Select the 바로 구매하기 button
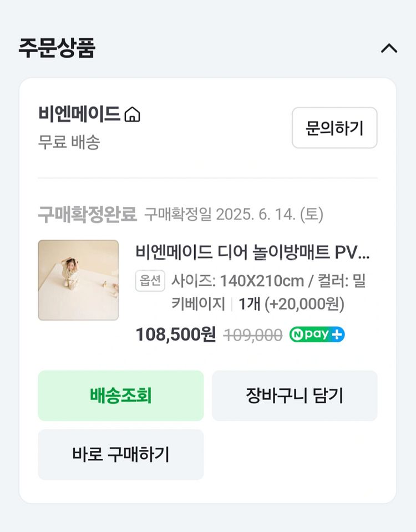This screenshot has height=532, width=416. coord(120,454)
